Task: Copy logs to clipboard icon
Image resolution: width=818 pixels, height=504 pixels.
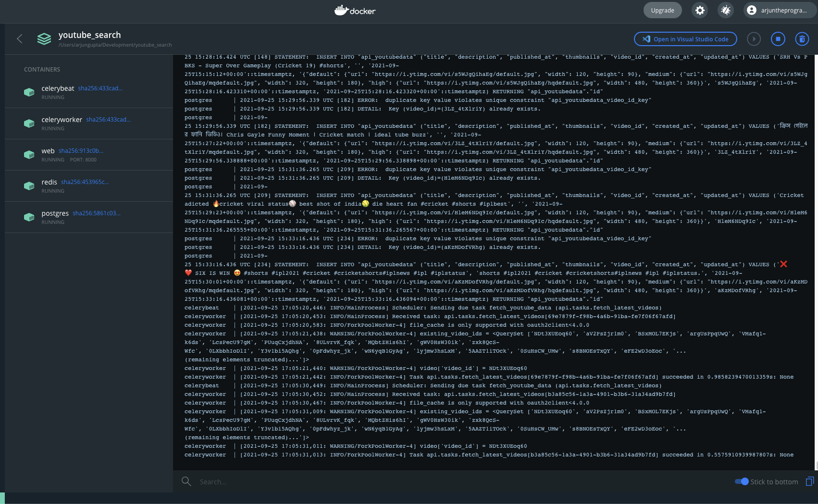Action: [810, 481]
